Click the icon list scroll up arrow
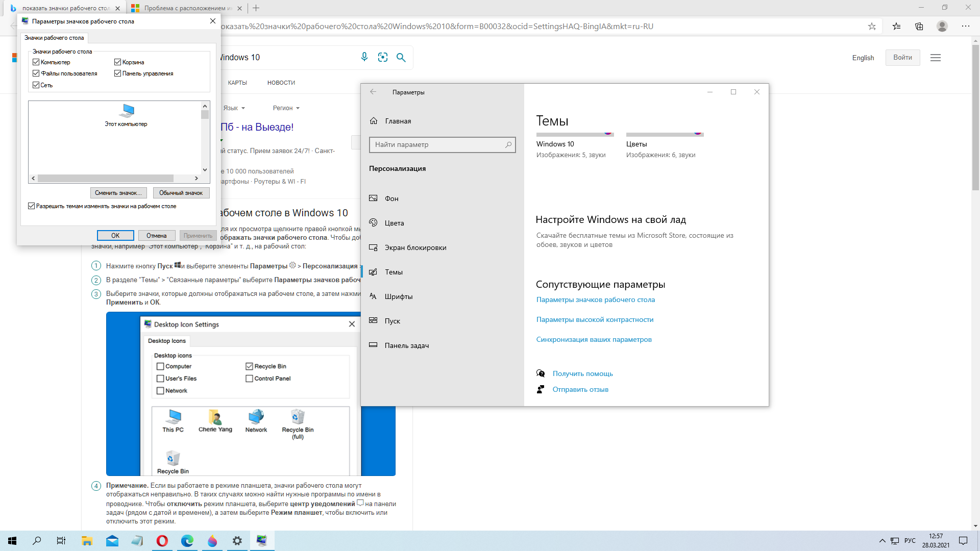This screenshot has height=551, width=980. (205, 106)
